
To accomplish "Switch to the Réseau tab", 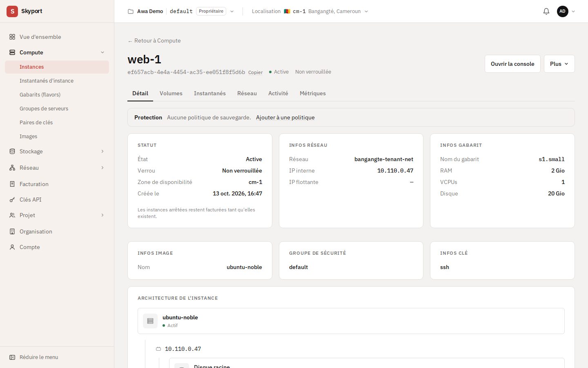I will (247, 93).
